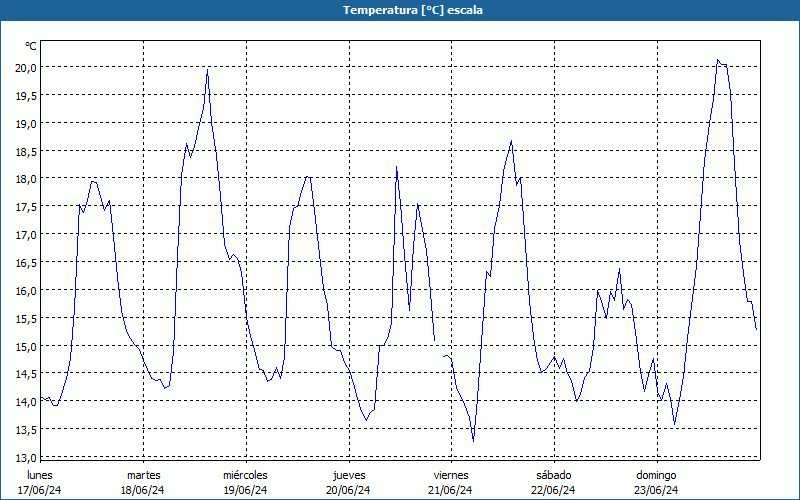Viewport: 800px width, 500px height.
Task: Click the 16,5 axis value
Action: click(x=26, y=263)
